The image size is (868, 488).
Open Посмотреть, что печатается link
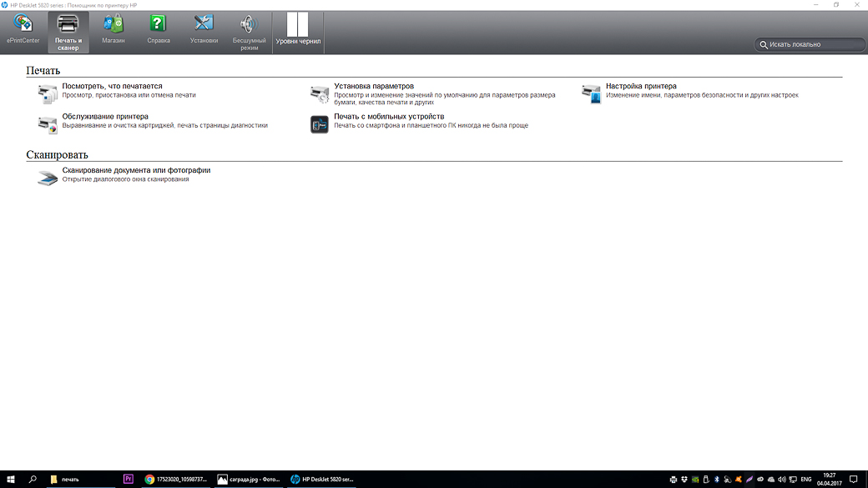112,86
